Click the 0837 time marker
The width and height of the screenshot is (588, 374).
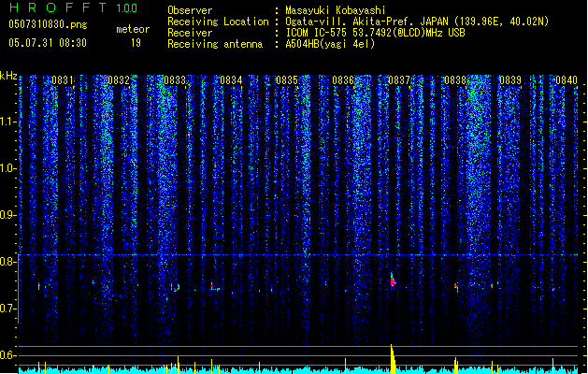point(399,80)
